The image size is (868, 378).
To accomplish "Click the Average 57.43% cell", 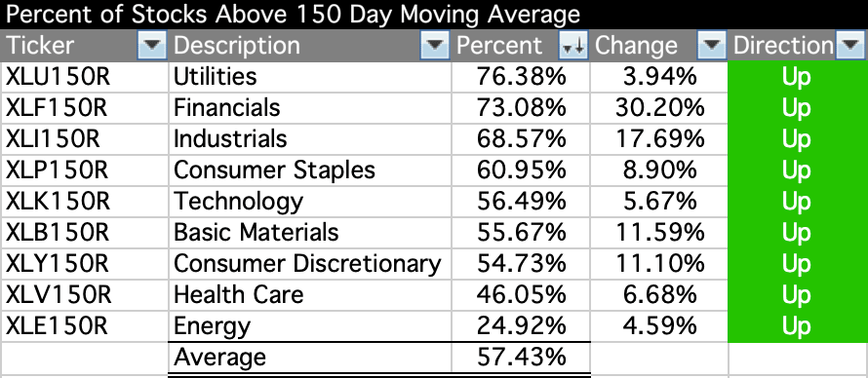I will coord(521,358).
